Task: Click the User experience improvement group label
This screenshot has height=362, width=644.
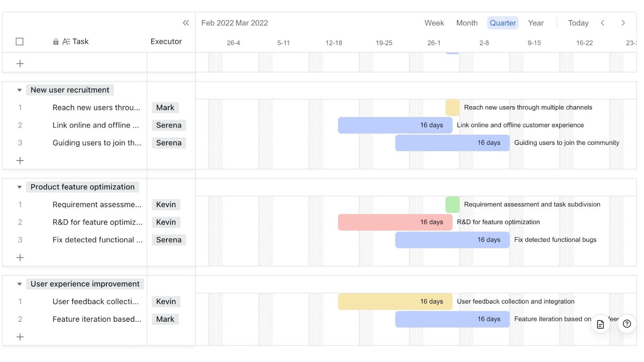Action: (85, 284)
